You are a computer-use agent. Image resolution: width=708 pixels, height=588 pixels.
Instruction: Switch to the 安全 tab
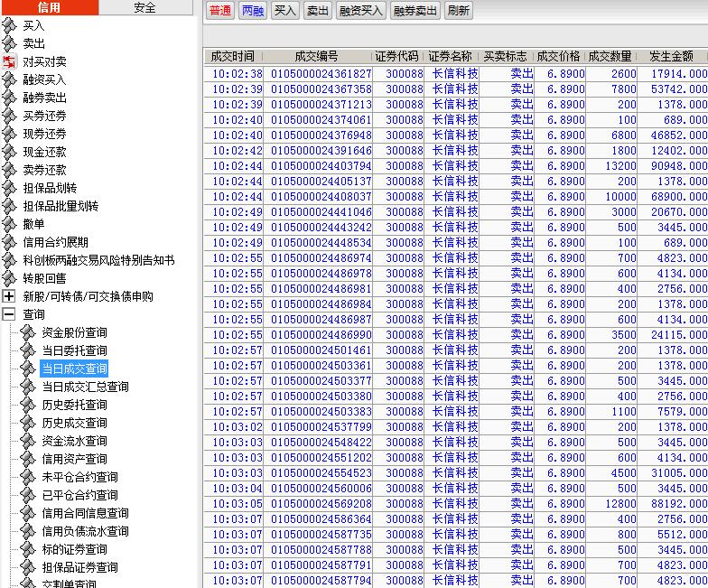coord(145,7)
